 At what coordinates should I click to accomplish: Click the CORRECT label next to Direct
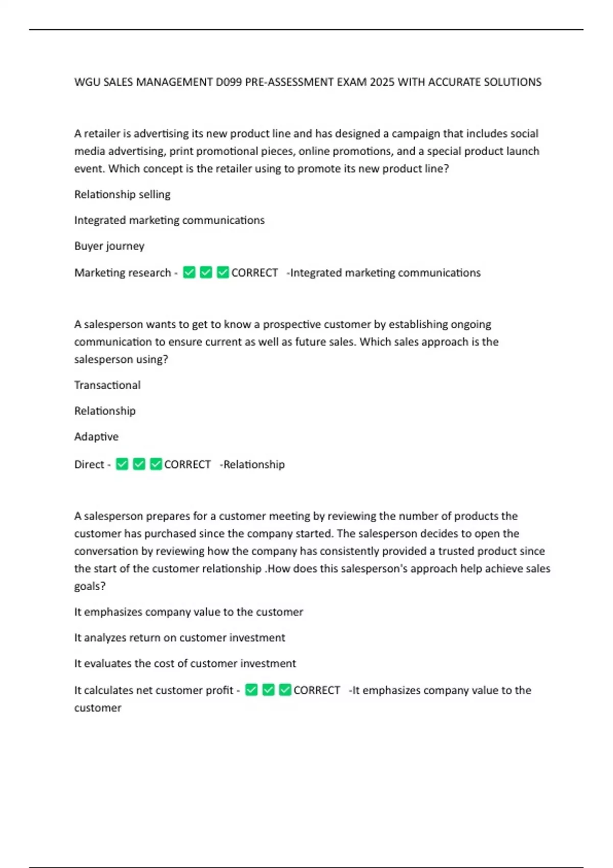point(187,464)
